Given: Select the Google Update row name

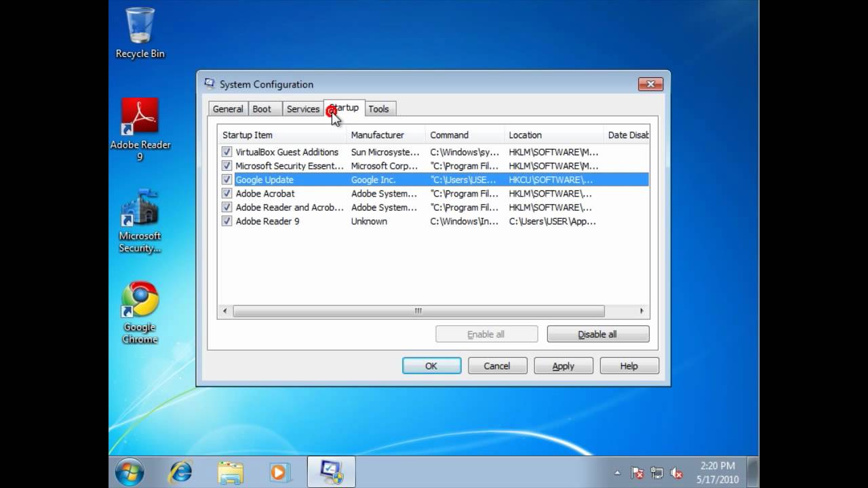Looking at the screenshot, I should point(264,180).
